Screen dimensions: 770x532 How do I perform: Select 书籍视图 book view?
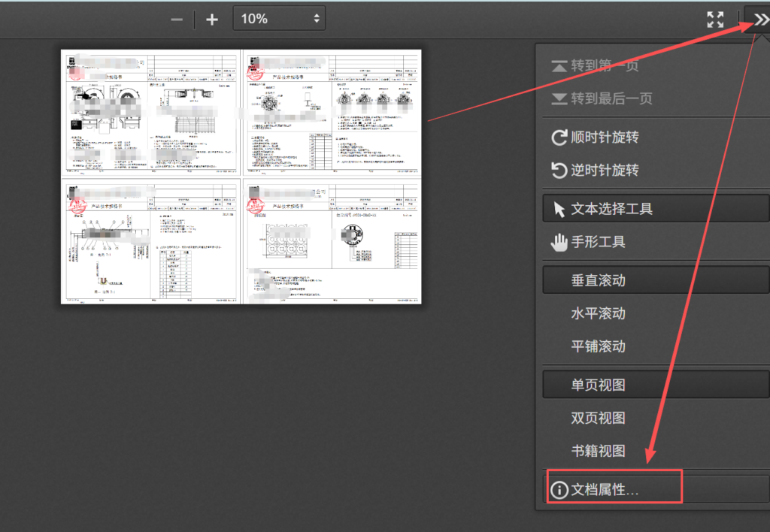coord(656,451)
